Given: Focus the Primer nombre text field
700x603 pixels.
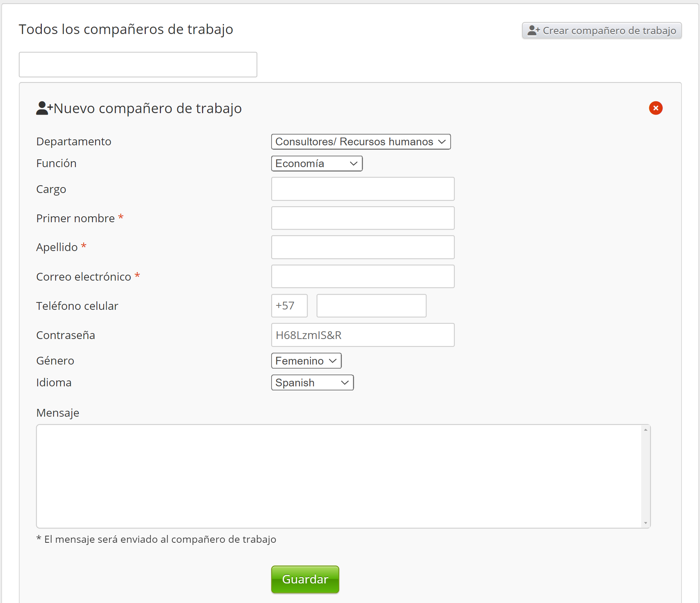Looking at the screenshot, I should 363,218.
